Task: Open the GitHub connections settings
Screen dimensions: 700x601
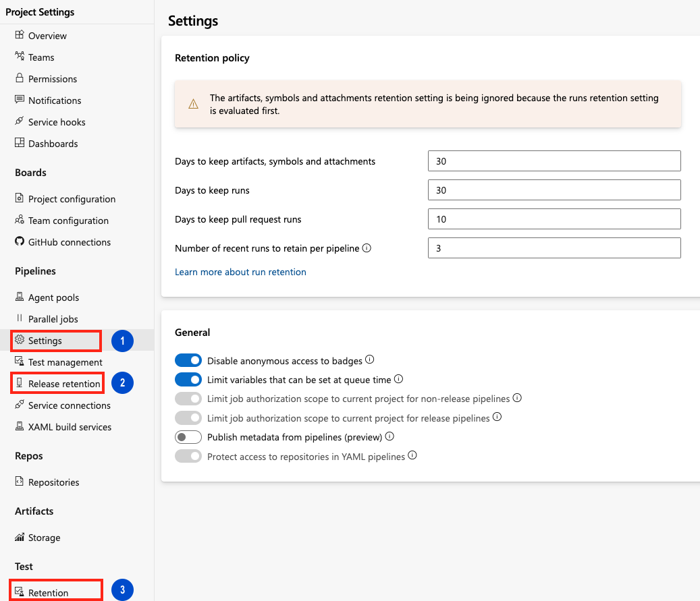Action: click(x=70, y=242)
